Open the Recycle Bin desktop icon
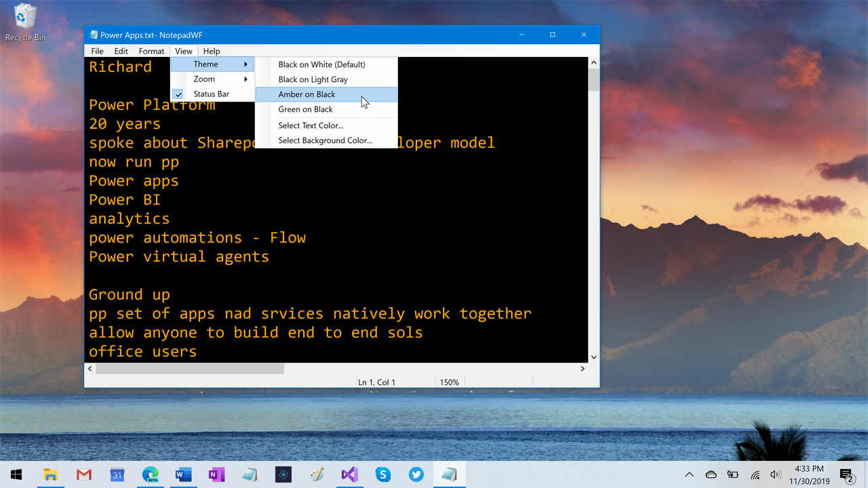This screenshot has height=488, width=868. (25, 22)
